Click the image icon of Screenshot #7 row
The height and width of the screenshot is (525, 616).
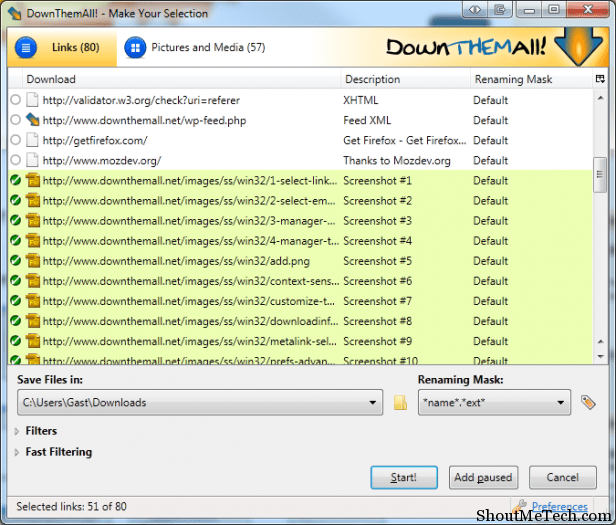(33, 301)
